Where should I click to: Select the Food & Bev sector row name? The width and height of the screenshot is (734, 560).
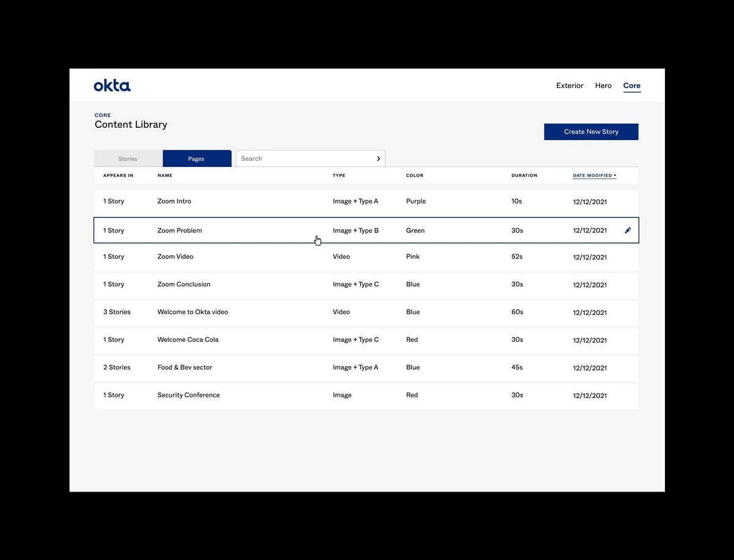click(185, 367)
